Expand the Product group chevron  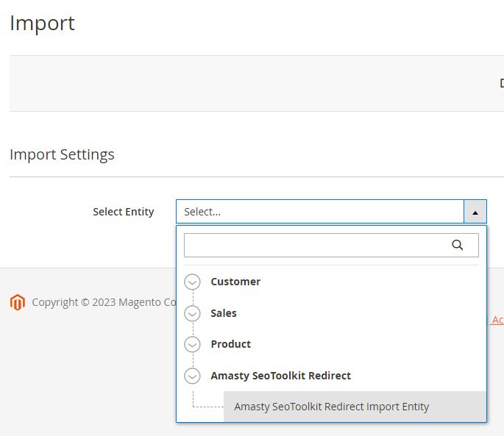pos(192,344)
